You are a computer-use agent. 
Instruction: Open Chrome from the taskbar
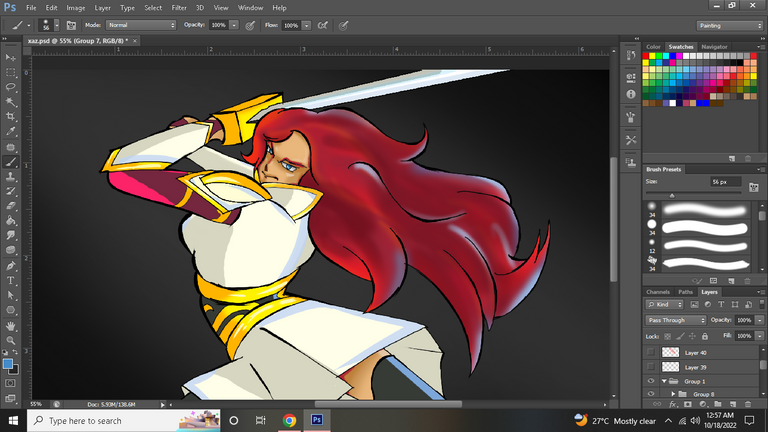[x=289, y=421]
